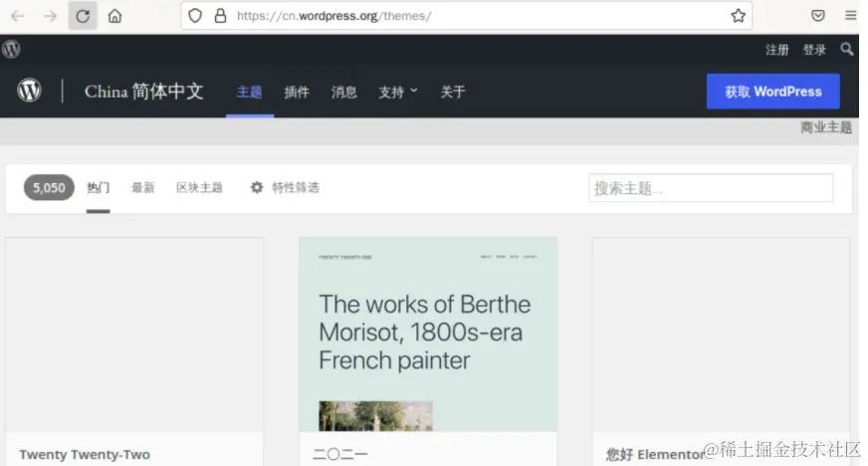Select the 主题 themes menu item

click(249, 92)
